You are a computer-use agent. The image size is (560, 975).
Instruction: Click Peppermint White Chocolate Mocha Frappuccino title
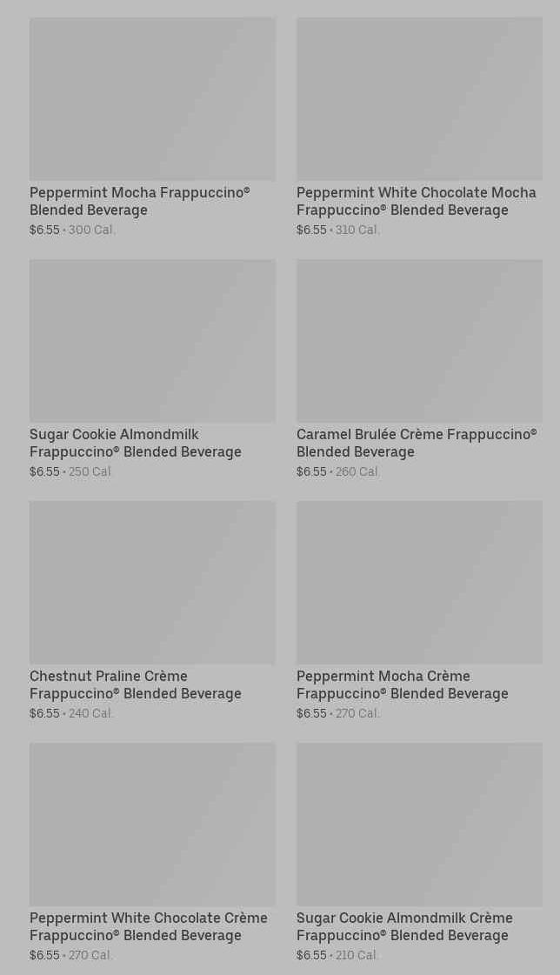pyautogui.click(x=416, y=201)
